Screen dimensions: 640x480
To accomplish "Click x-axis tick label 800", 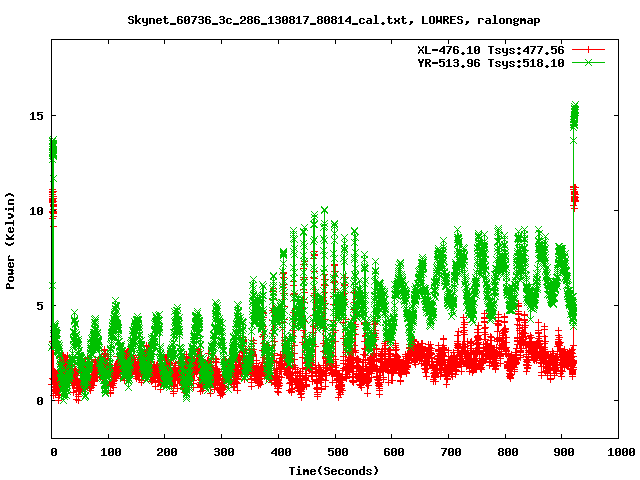I will click(x=507, y=452).
